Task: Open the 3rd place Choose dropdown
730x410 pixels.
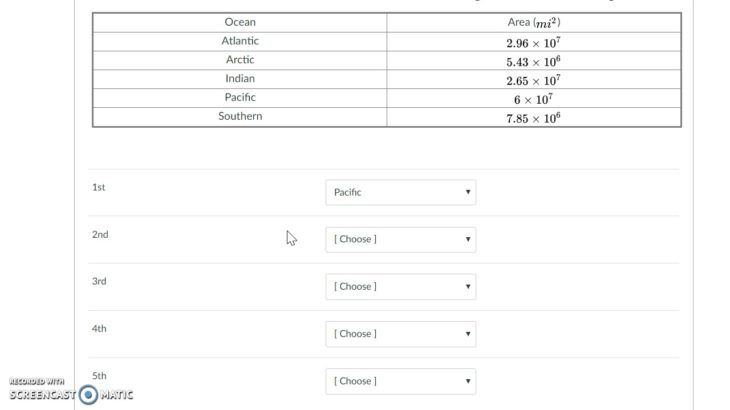Action: [400, 287]
